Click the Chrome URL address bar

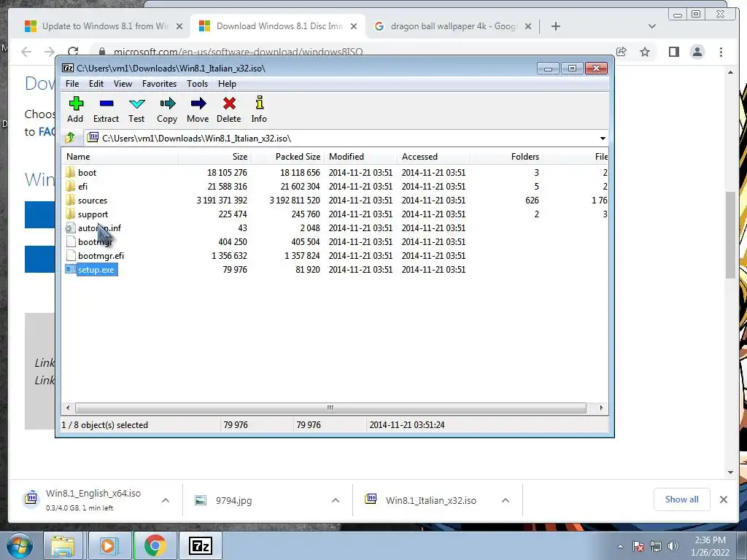[x=352, y=52]
